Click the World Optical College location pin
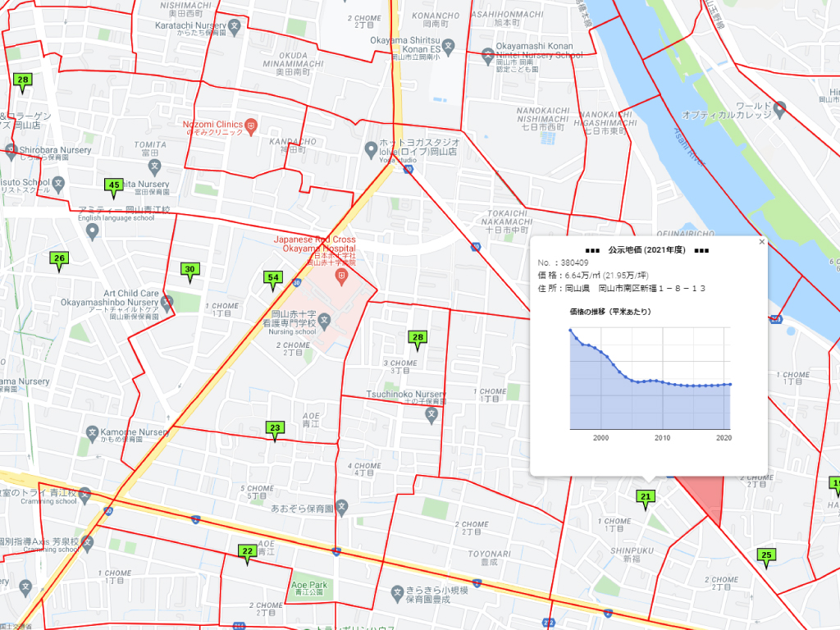840x630 pixels. tap(779, 107)
